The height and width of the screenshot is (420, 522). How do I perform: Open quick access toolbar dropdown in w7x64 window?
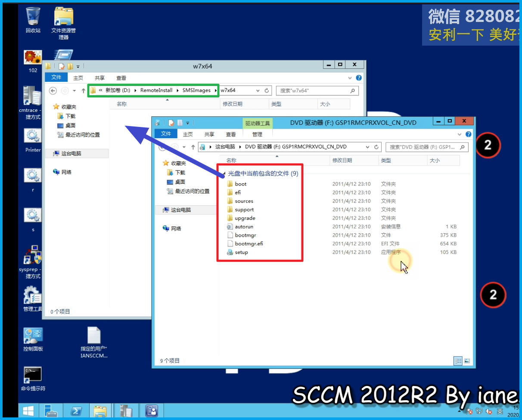(x=78, y=66)
